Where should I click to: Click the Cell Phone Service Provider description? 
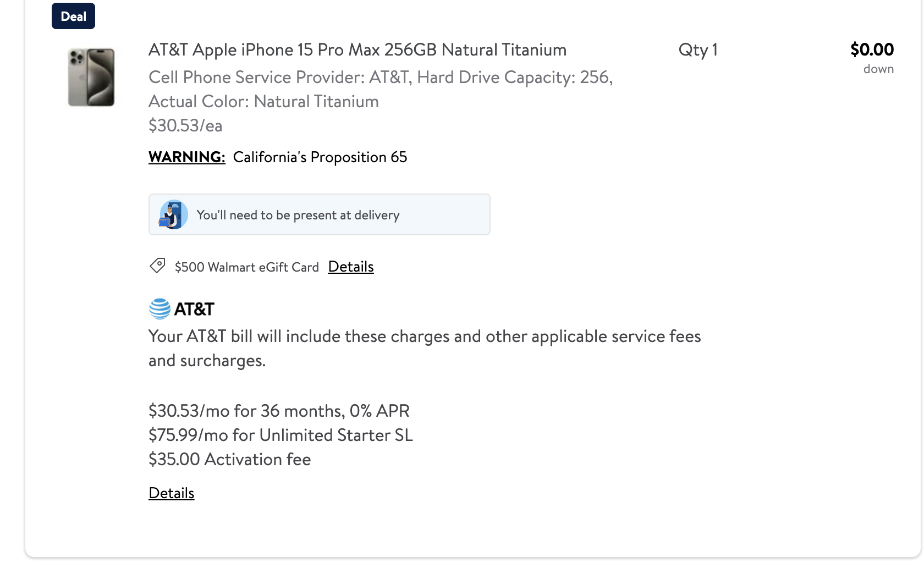381,90
